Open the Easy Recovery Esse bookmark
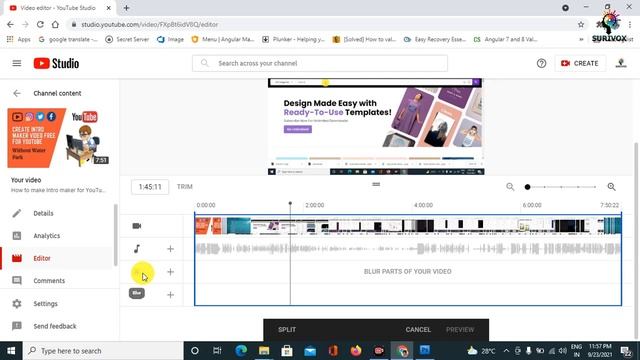 coord(435,39)
